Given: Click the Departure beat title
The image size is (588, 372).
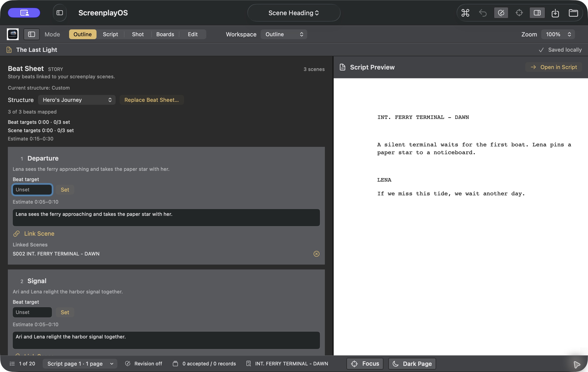Looking at the screenshot, I should point(43,158).
